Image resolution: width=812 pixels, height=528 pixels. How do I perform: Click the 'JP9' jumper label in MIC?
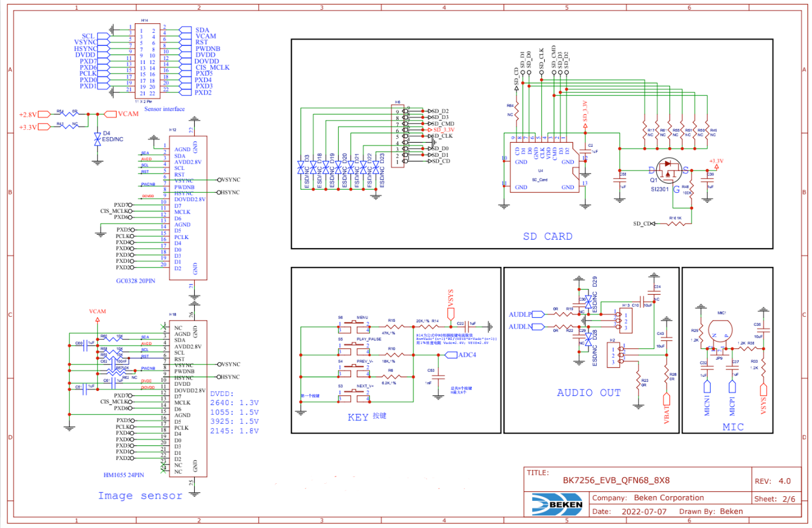click(719, 359)
